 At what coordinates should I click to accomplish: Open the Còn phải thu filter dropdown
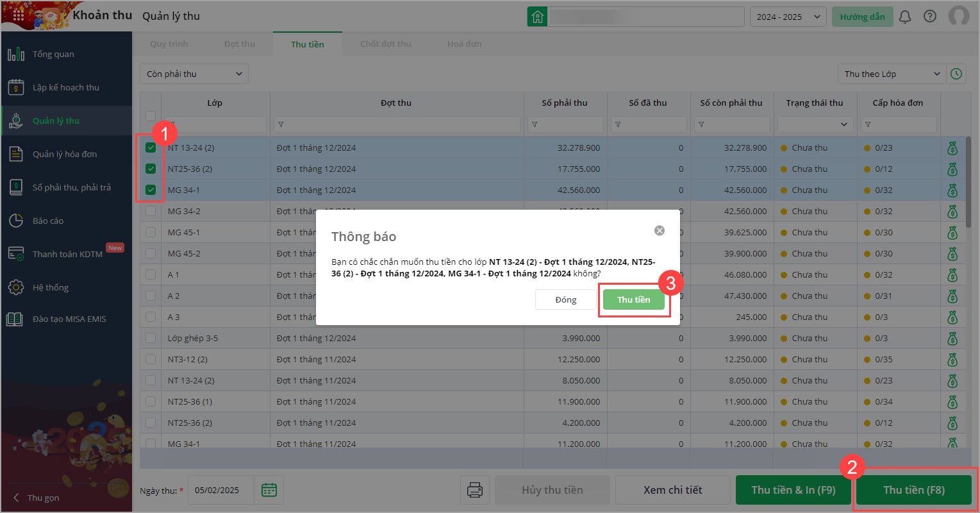(194, 74)
